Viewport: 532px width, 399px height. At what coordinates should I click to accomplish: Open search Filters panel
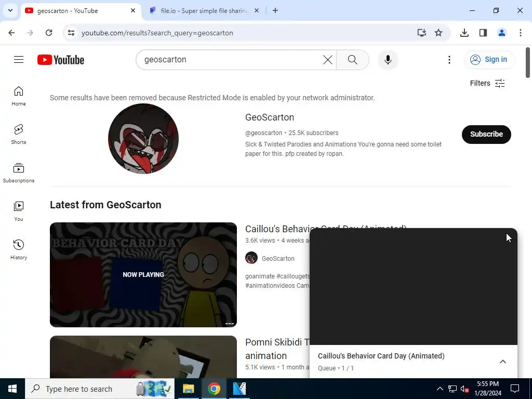click(487, 83)
